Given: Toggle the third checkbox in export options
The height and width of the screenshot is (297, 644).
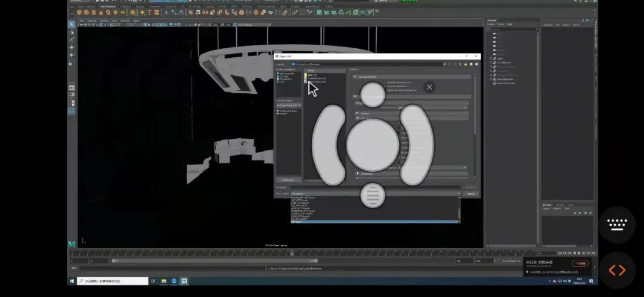Looking at the screenshot, I should [385, 89].
